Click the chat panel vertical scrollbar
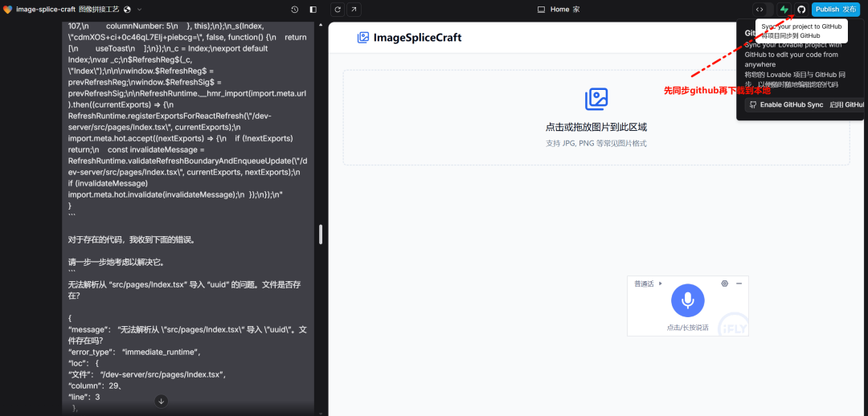Screen dimensions: 868x416 tap(321, 235)
